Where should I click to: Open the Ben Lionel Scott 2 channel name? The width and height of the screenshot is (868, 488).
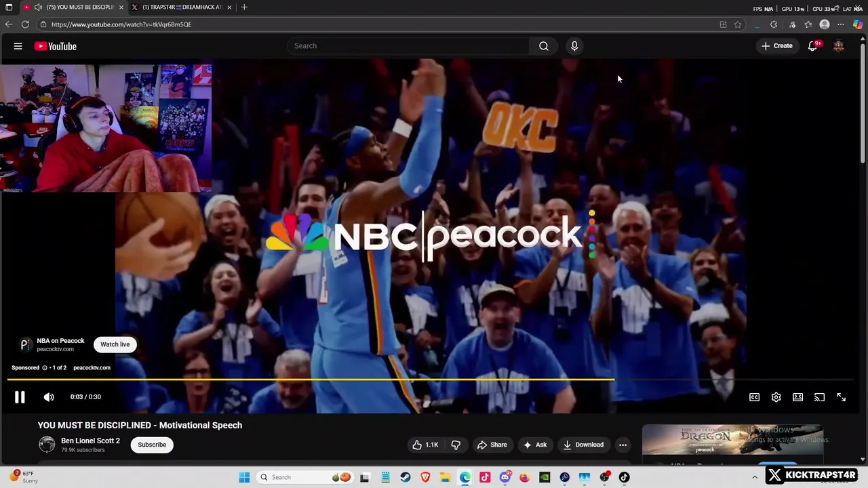point(90,441)
